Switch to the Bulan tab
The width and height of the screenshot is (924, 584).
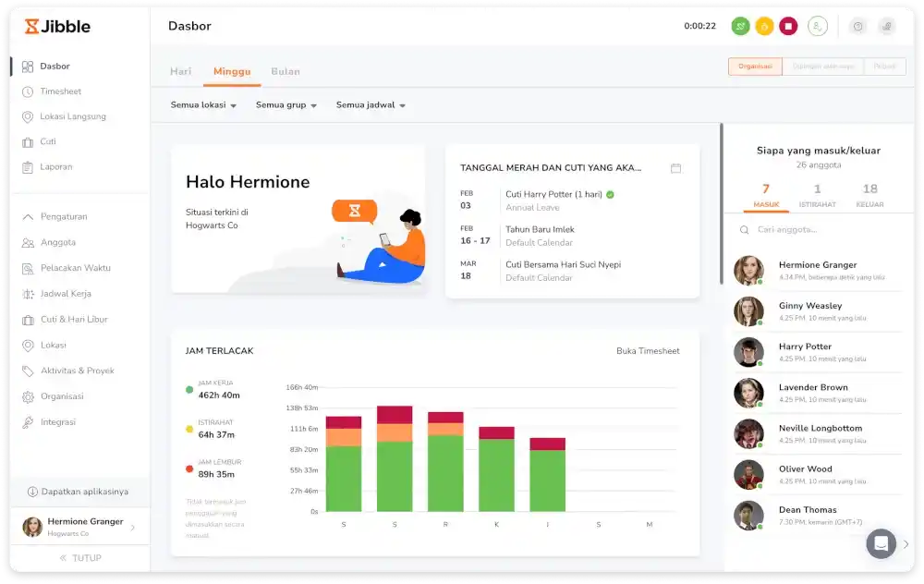[285, 71]
